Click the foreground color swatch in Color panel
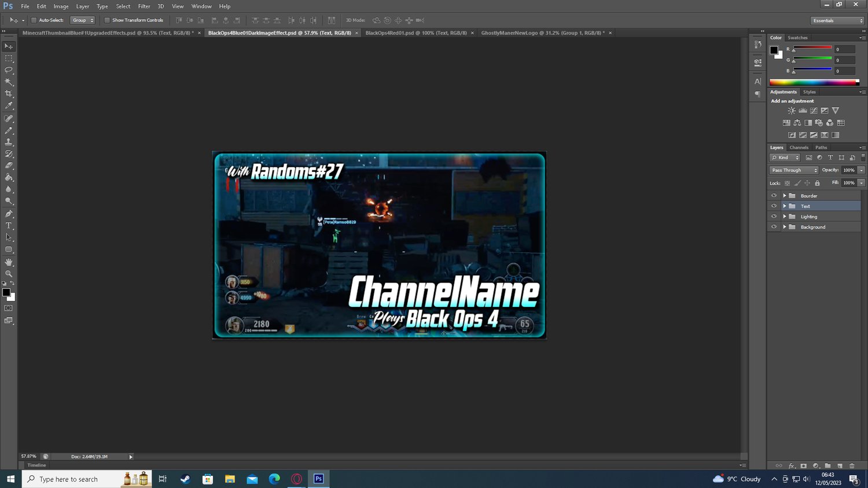The width and height of the screenshot is (868, 488). click(774, 50)
